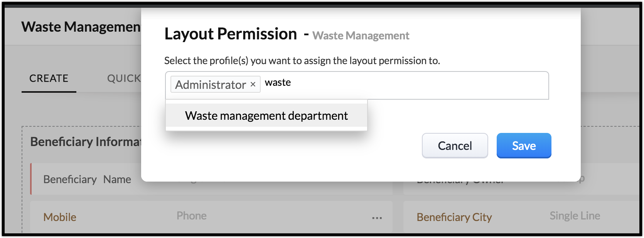Switch to the CREATE tab
The image size is (644, 238).
[x=49, y=78]
